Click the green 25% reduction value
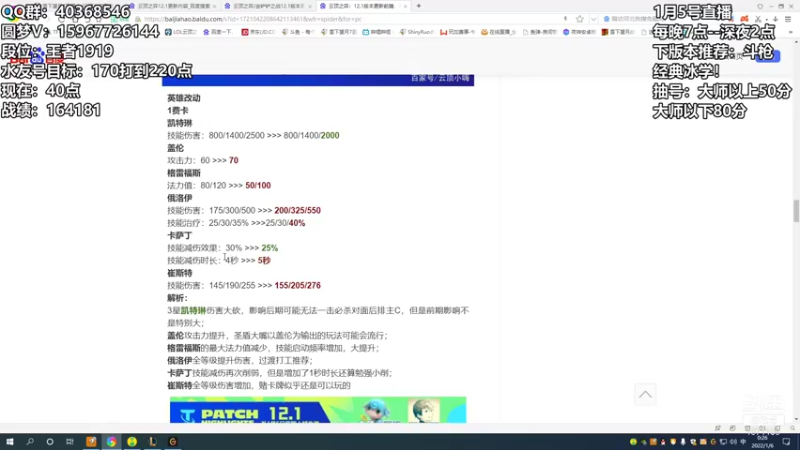The image size is (800, 450). coord(269,248)
